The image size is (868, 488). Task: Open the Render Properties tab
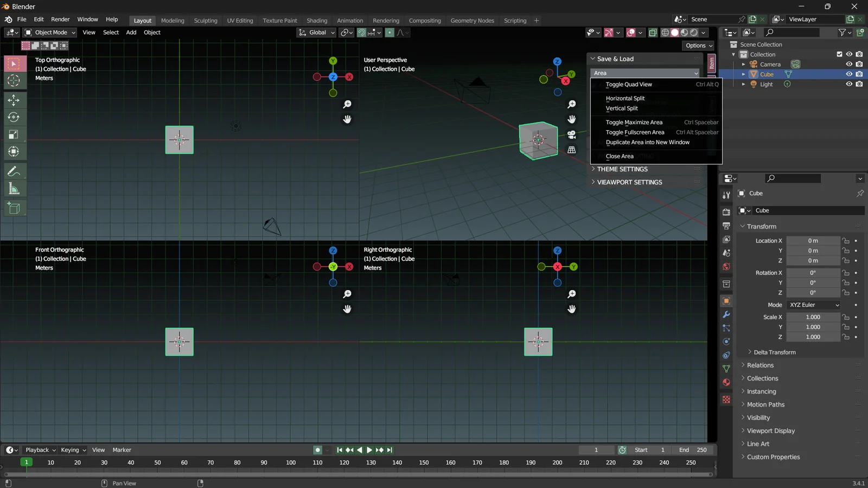726,211
